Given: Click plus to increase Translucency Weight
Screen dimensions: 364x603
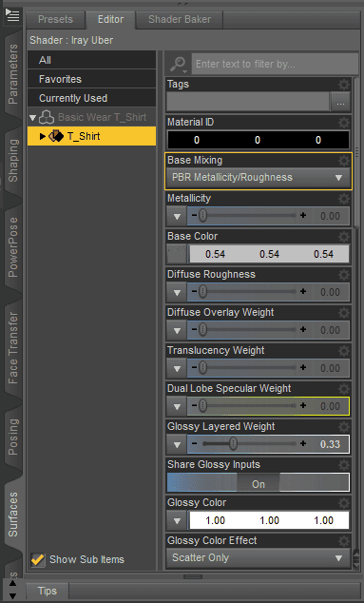Looking at the screenshot, I should pyautogui.click(x=303, y=368).
